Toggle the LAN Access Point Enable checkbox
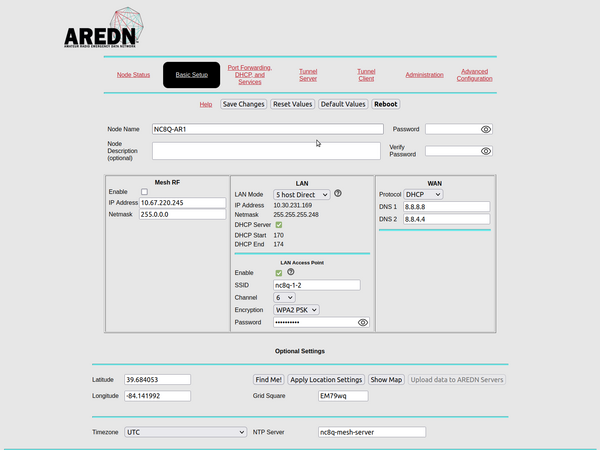Image resolution: width=600 pixels, height=450 pixels. coord(279,273)
